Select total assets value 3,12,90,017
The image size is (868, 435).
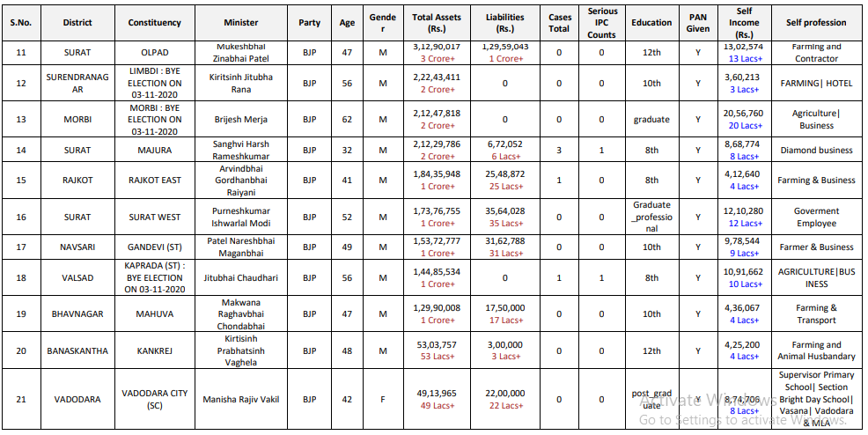pos(437,47)
